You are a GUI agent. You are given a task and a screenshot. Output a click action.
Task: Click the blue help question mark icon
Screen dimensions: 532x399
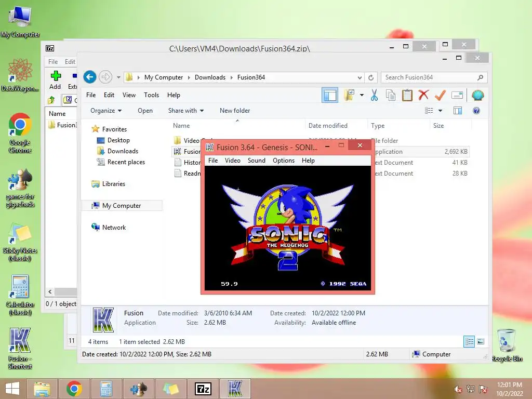click(x=476, y=111)
